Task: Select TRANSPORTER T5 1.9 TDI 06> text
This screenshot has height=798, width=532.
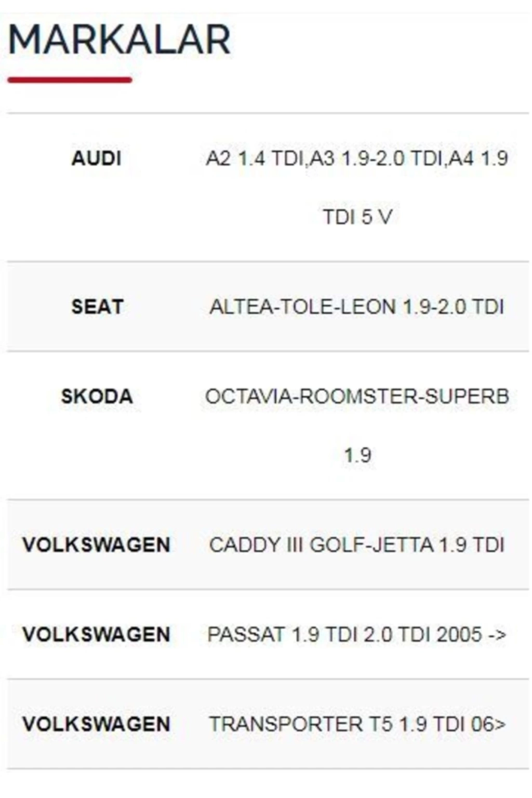Action: [x=357, y=724]
